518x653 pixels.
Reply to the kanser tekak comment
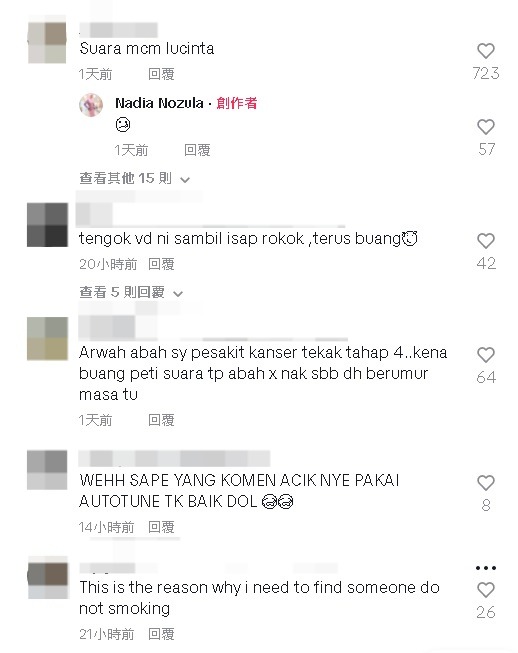pyautogui.click(x=161, y=420)
